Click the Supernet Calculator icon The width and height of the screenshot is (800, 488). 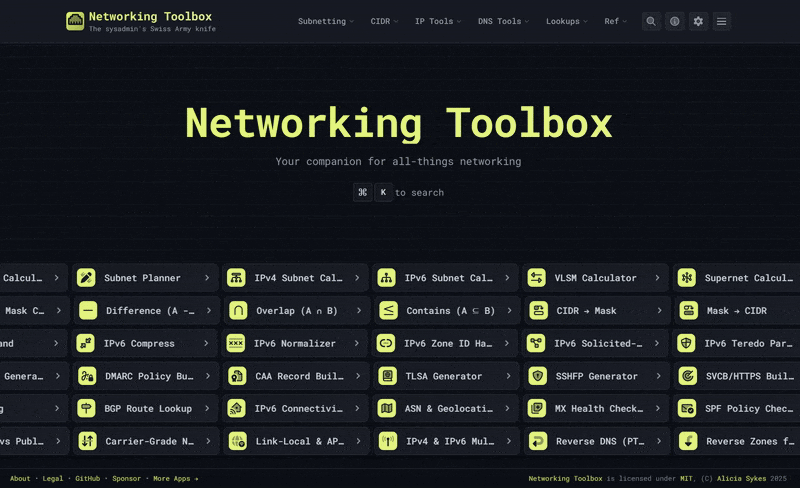(x=687, y=278)
